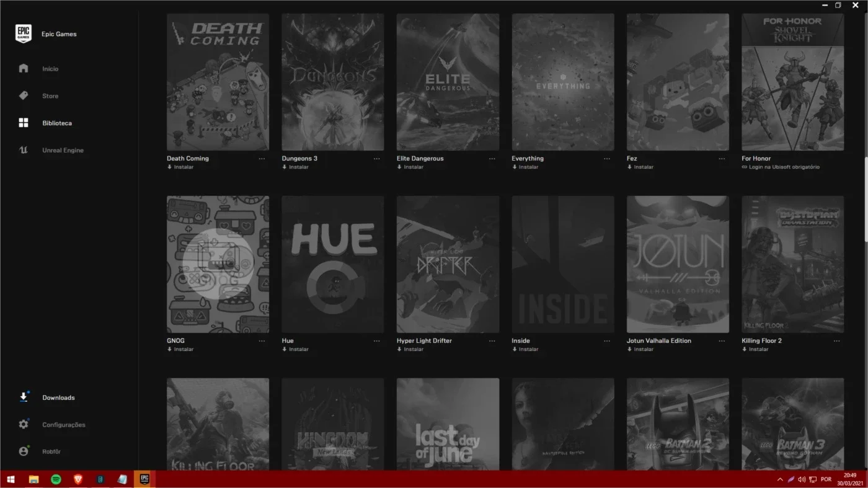Screen dimensions: 868x488
Task: Open options menu for GNOG
Action: pos(262,341)
